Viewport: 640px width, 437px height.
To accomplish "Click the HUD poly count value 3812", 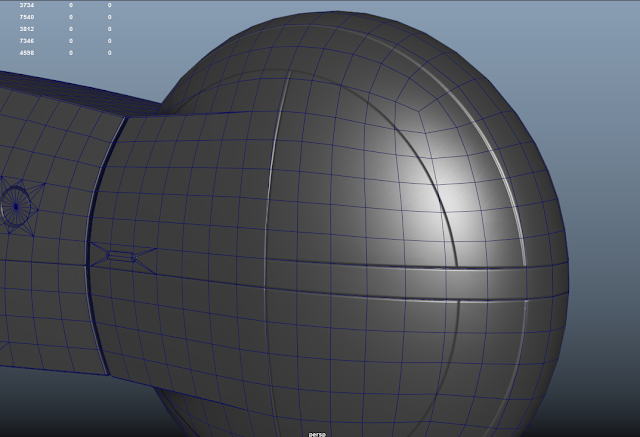I will (x=27, y=29).
